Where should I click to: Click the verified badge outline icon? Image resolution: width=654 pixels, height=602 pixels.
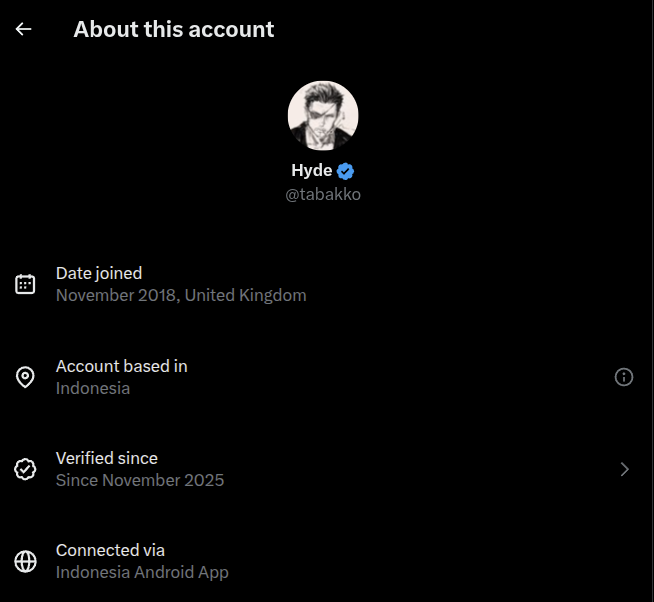click(x=25, y=469)
